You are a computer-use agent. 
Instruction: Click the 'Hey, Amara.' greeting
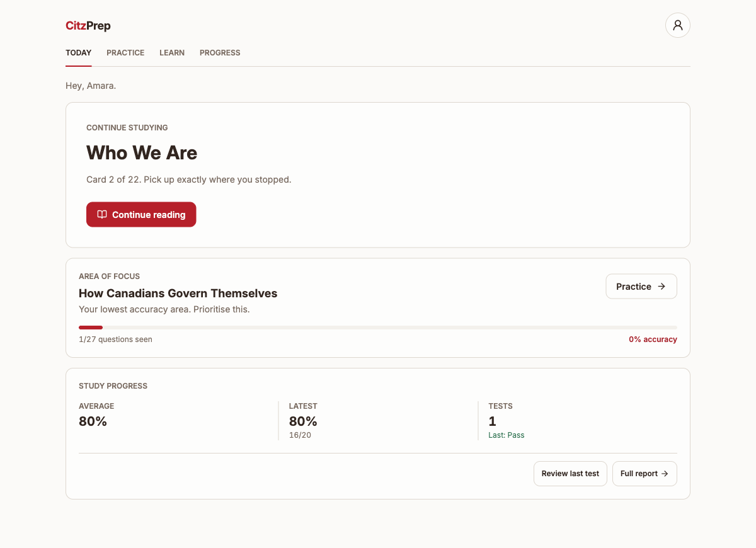(x=91, y=86)
